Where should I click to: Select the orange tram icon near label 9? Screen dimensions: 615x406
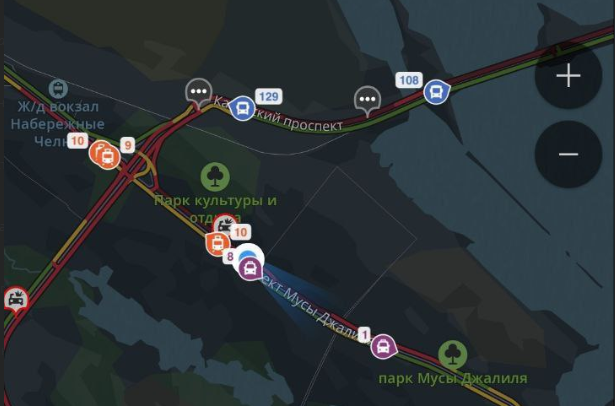click(x=108, y=157)
